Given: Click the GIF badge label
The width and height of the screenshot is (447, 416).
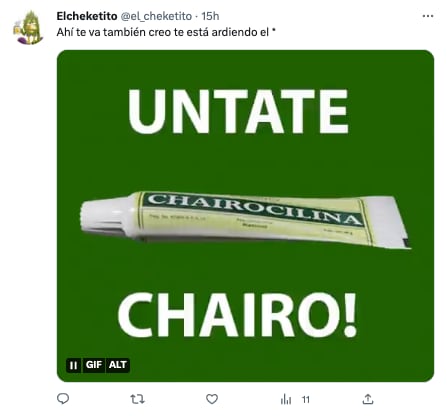Looking at the screenshot, I should pos(94,365).
